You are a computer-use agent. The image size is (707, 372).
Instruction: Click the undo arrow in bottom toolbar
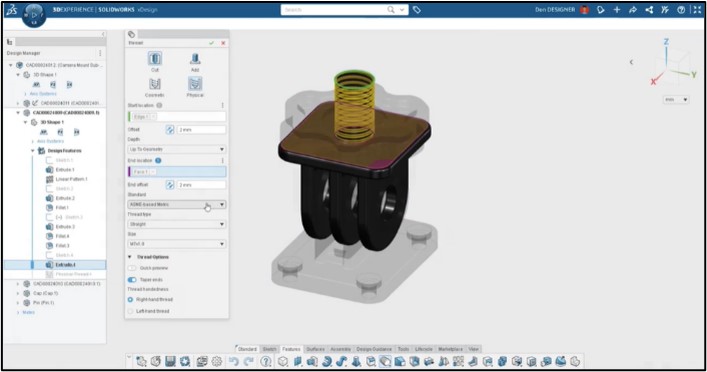point(234,361)
